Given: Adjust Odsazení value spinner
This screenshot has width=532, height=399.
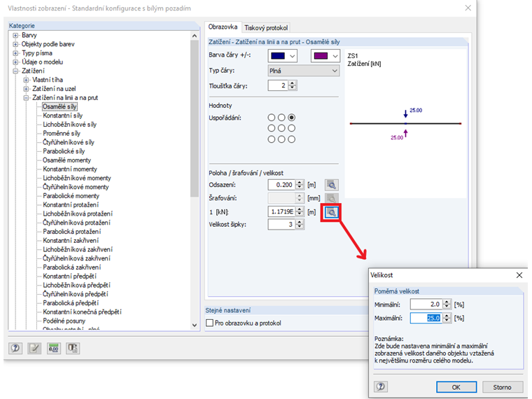Looking at the screenshot, I should (x=300, y=185).
